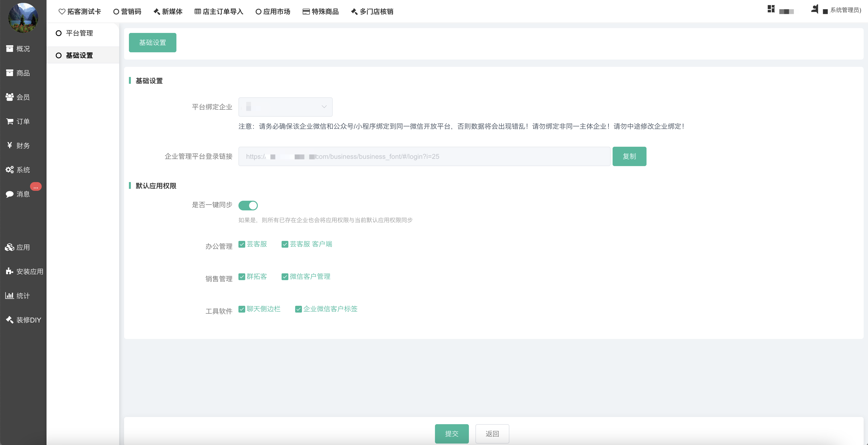This screenshot has height=445, width=868.
Task: Open the 系统 gears icon
Action: click(x=9, y=170)
